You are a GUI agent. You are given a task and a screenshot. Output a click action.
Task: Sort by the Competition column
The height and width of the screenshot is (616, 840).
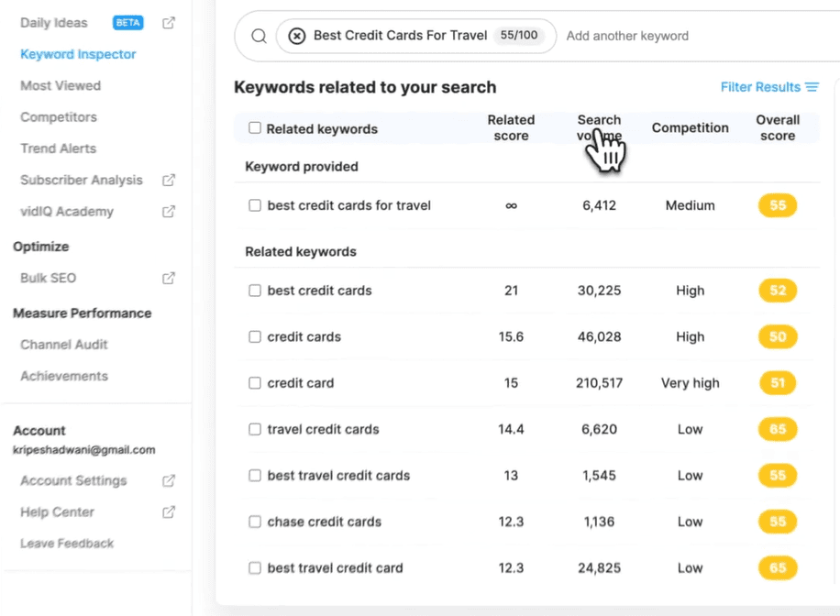[x=690, y=127]
